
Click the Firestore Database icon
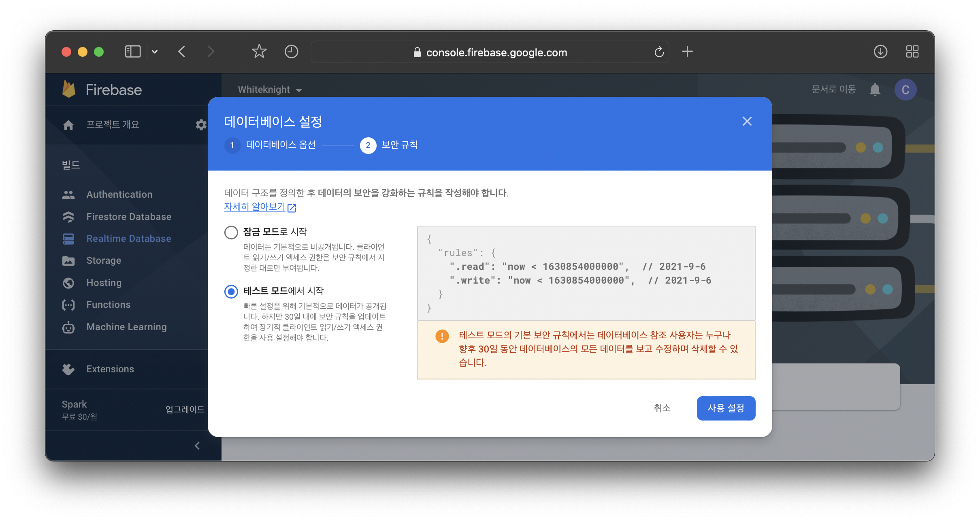coord(68,217)
